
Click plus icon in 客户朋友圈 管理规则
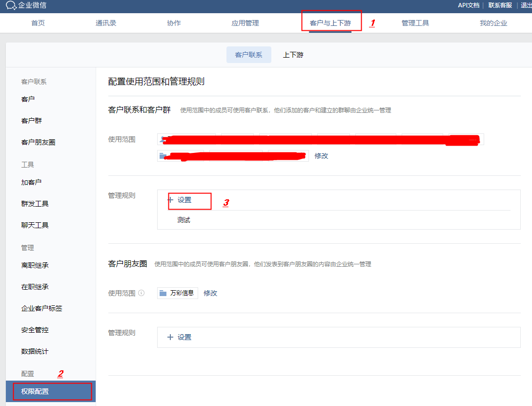[x=170, y=337]
